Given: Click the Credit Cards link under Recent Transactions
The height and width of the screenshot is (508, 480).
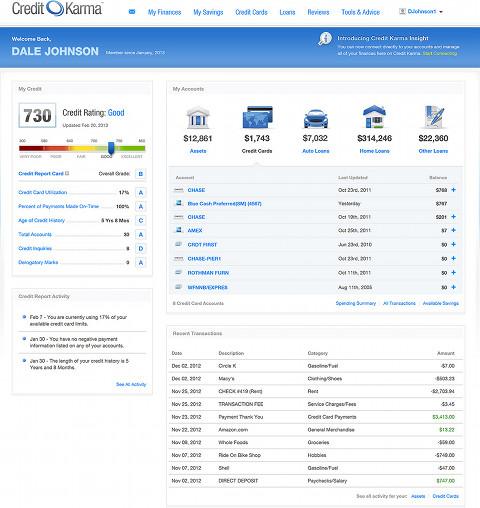Looking at the screenshot, I should 446,496.
